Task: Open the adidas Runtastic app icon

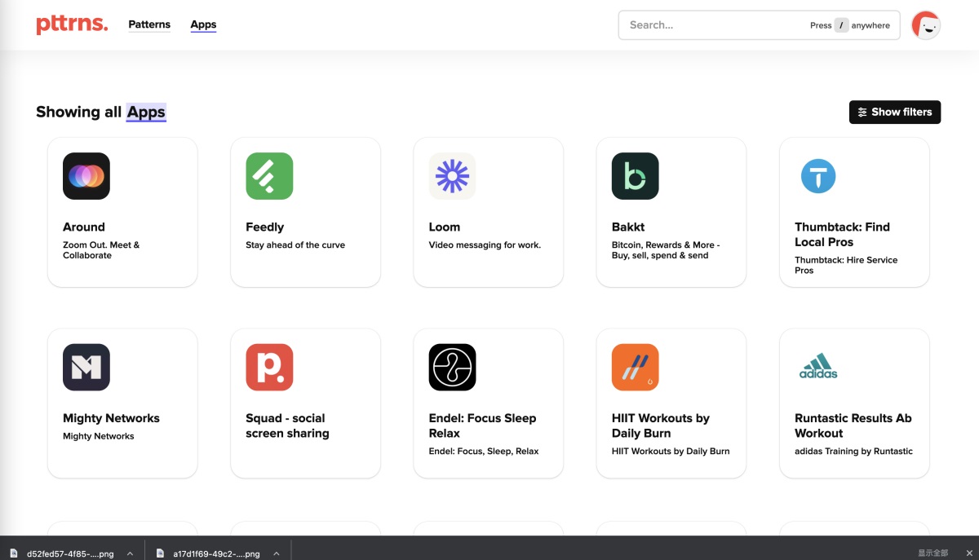Action: 818,368
